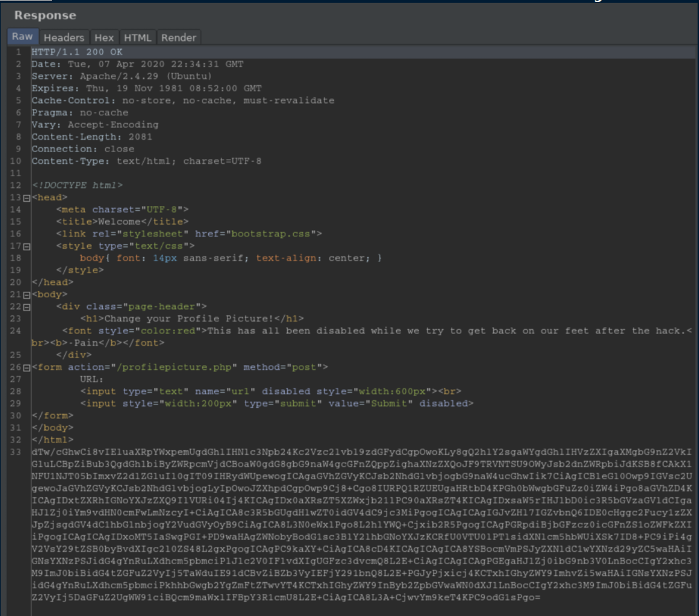Click the Response panel title
The width and height of the screenshot is (699, 616).
pyautogui.click(x=45, y=15)
